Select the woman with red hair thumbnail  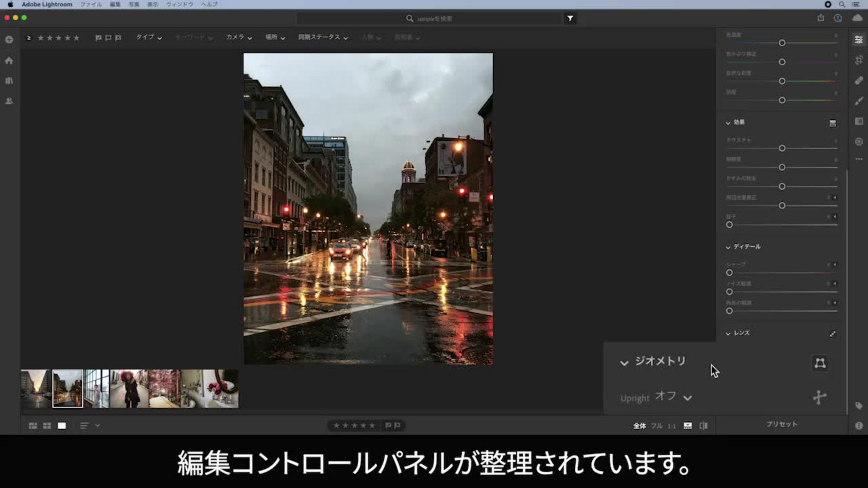[129, 389]
